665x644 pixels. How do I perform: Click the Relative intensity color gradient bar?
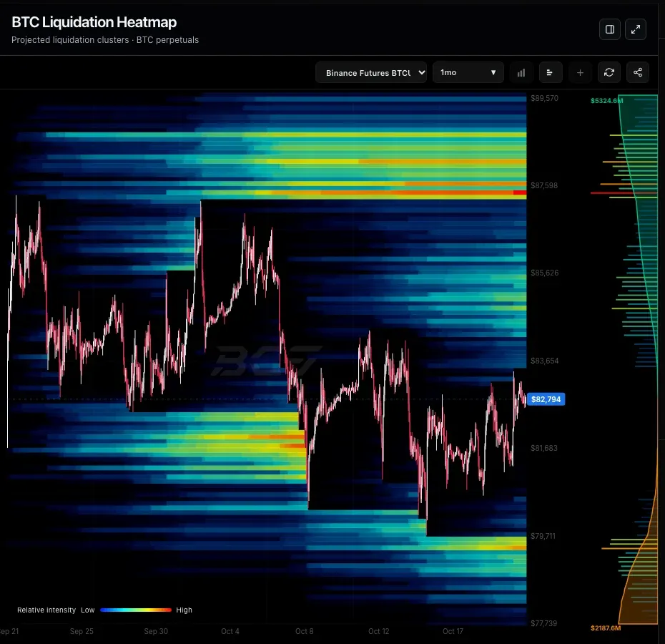(136, 610)
